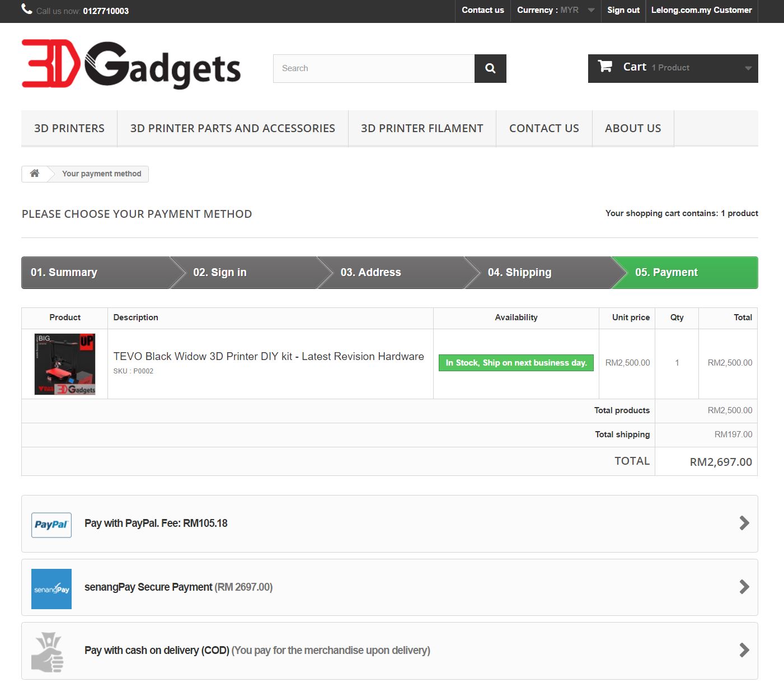Click the PayPal logo icon
Image resolution: width=784 pixels, height=687 pixels.
point(51,525)
